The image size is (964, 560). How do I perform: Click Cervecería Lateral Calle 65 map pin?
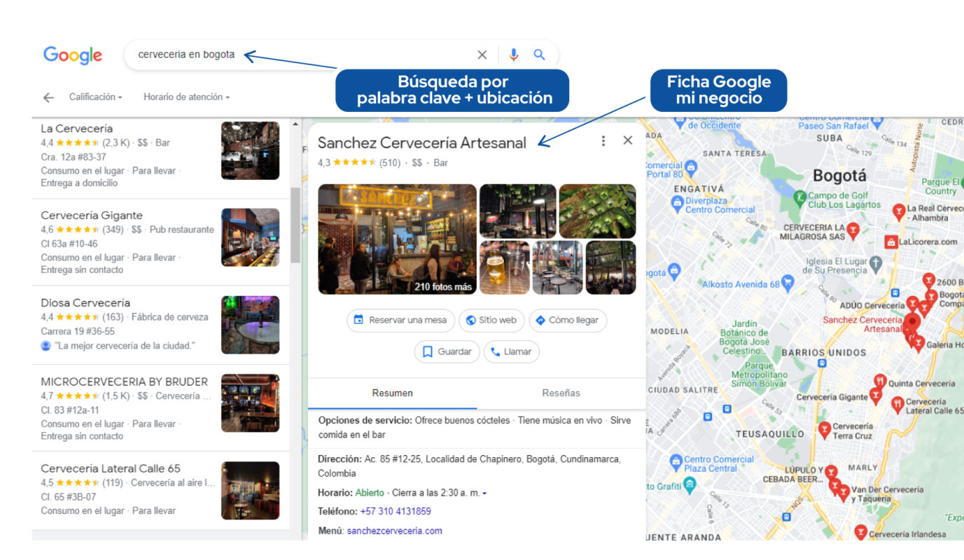pyautogui.click(x=897, y=404)
